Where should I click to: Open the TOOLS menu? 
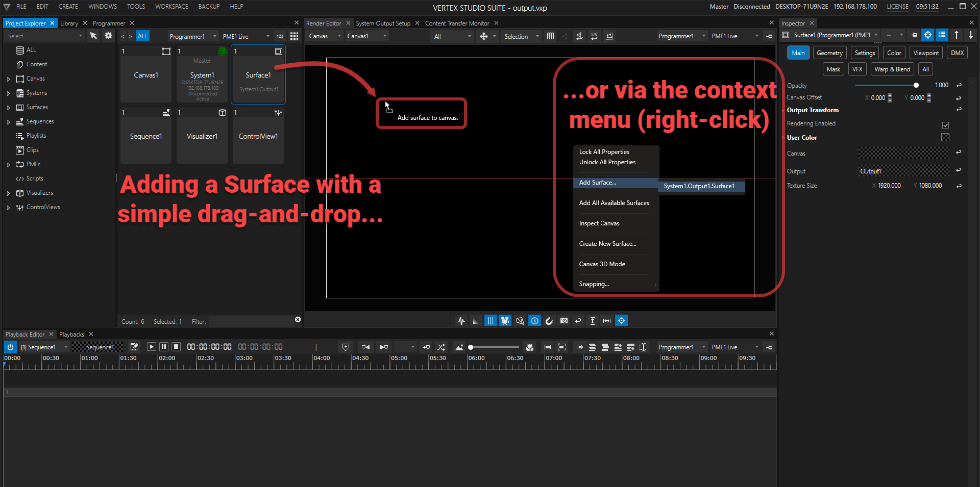pos(136,7)
